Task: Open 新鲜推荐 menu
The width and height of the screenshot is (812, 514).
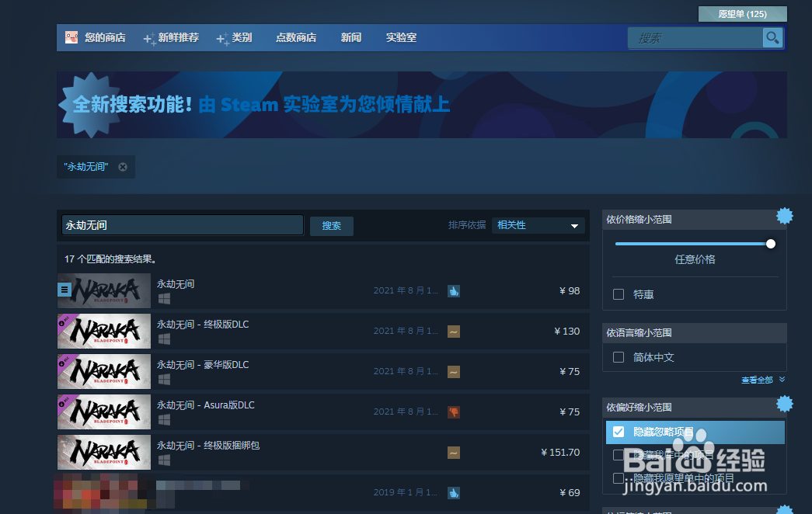Action: pos(179,37)
